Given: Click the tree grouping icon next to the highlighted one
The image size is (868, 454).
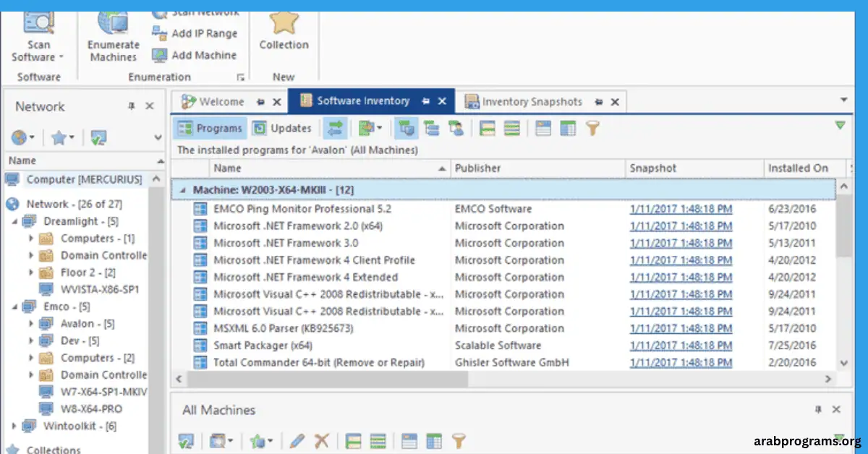Looking at the screenshot, I should [432, 129].
